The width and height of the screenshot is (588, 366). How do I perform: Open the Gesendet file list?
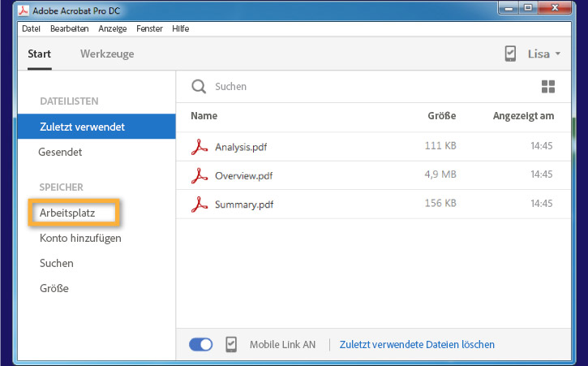(x=60, y=152)
